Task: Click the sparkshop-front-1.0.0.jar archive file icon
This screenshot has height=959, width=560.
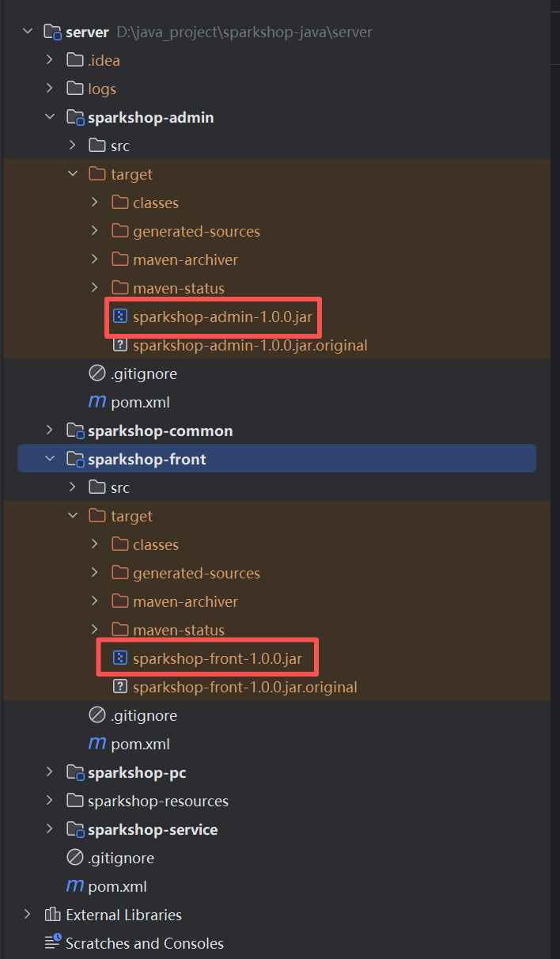Action: (120, 658)
